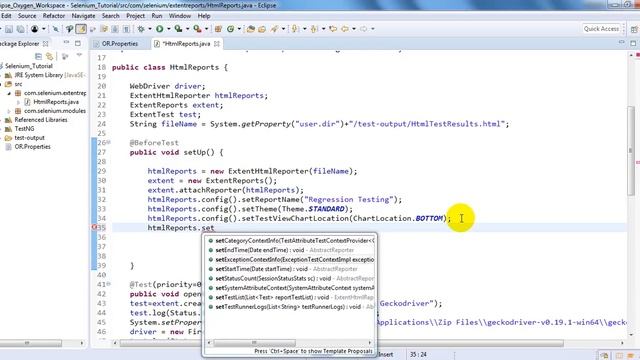This screenshot has height=360, width=640.
Task: Run the program with green play icon
Action: [160, 29]
